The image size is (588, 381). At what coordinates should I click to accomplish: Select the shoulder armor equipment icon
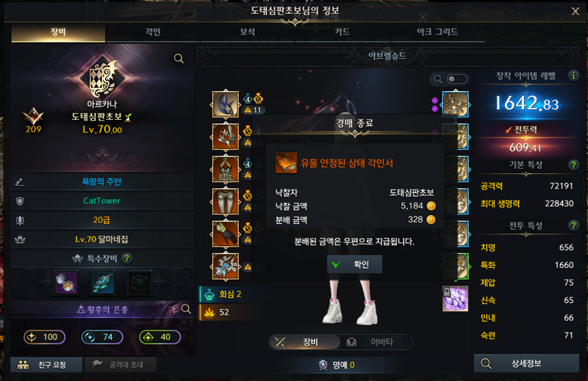coord(226,137)
